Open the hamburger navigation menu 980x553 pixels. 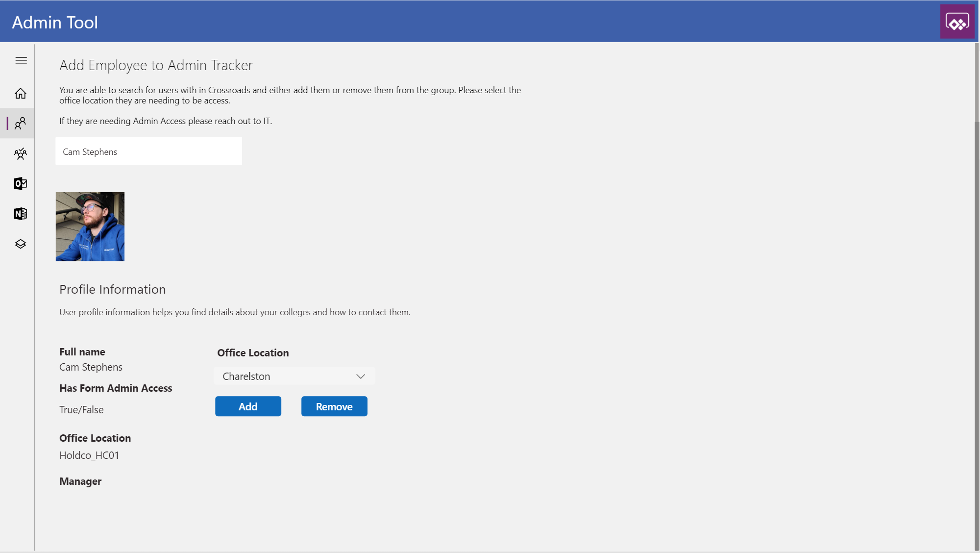(21, 60)
